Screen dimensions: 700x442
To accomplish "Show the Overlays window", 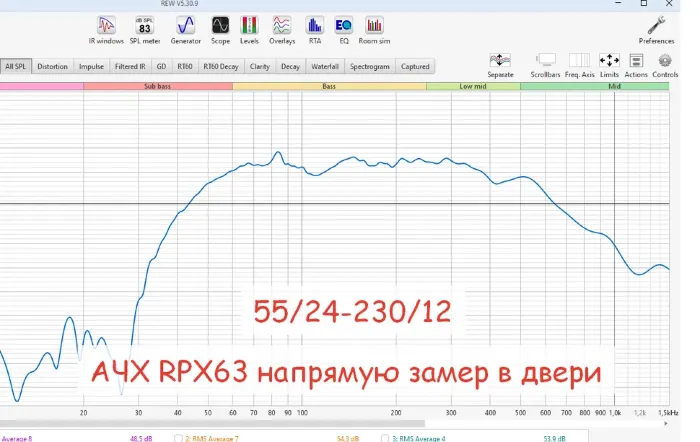I will click(x=282, y=30).
